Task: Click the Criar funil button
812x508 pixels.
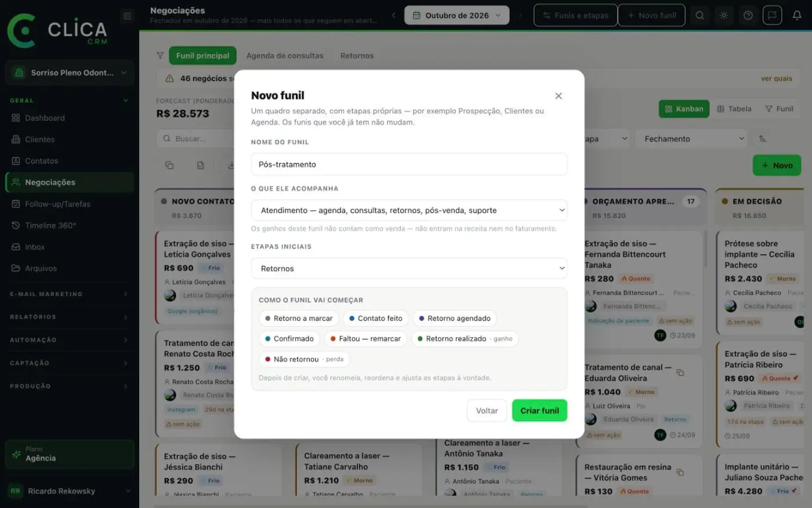Action: pos(539,410)
